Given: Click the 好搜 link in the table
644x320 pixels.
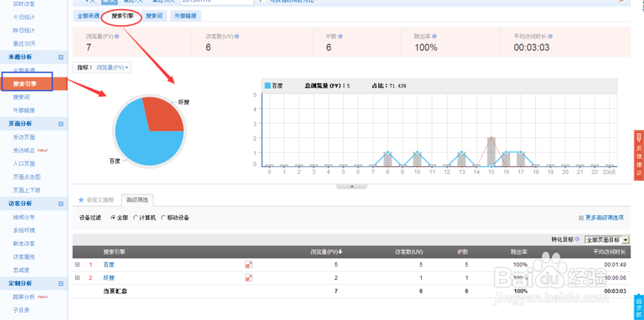Looking at the screenshot, I should 109,278.
